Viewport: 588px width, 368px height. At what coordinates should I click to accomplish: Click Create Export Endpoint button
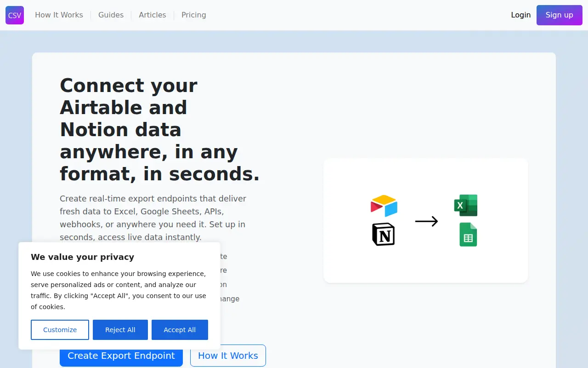[x=121, y=356]
